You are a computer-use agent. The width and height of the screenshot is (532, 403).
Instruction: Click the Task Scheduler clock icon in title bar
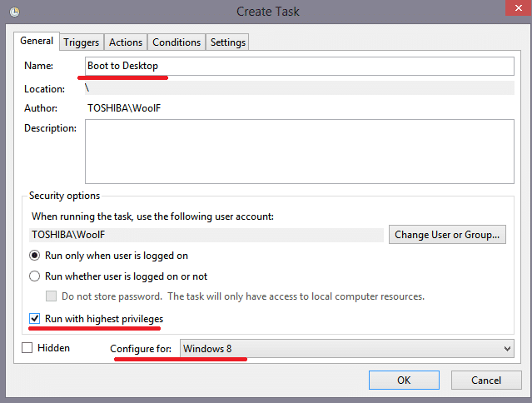click(x=14, y=12)
